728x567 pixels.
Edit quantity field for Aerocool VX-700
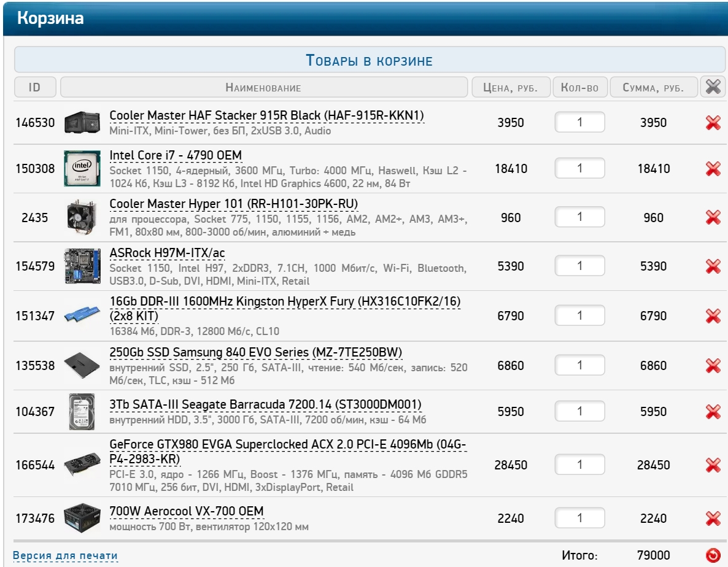579,518
